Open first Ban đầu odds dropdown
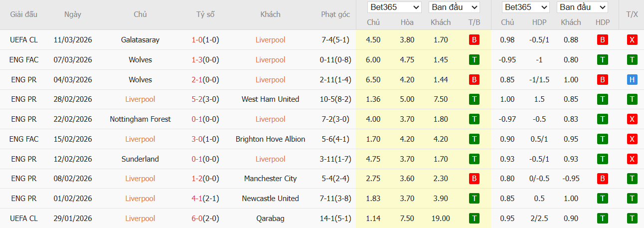The width and height of the screenshot is (644, 228). 454,7
